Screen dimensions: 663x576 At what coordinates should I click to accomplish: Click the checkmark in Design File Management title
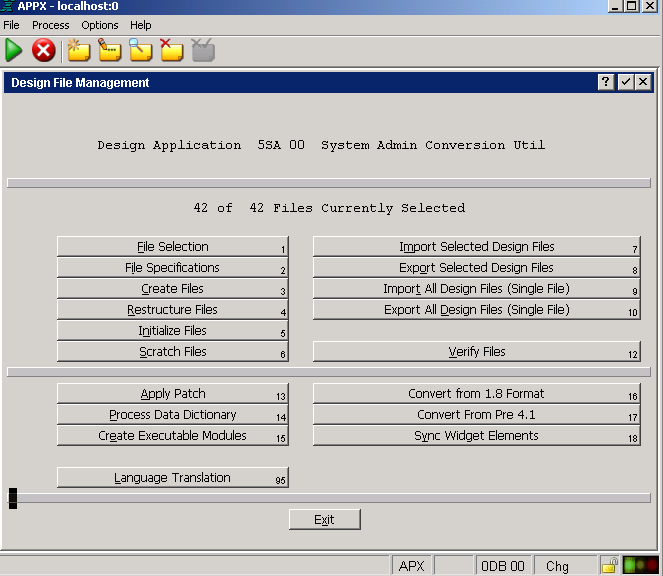point(626,82)
